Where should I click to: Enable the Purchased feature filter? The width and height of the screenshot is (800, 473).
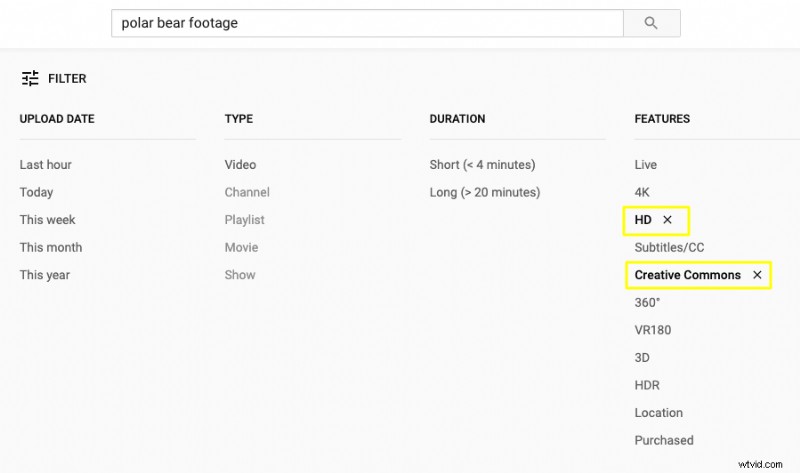pyautogui.click(x=664, y=440)
